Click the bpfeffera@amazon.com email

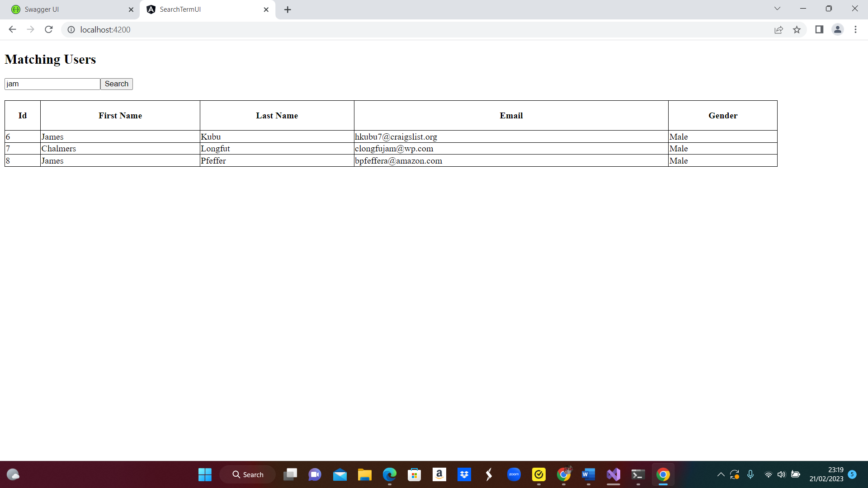coord(399,161)
